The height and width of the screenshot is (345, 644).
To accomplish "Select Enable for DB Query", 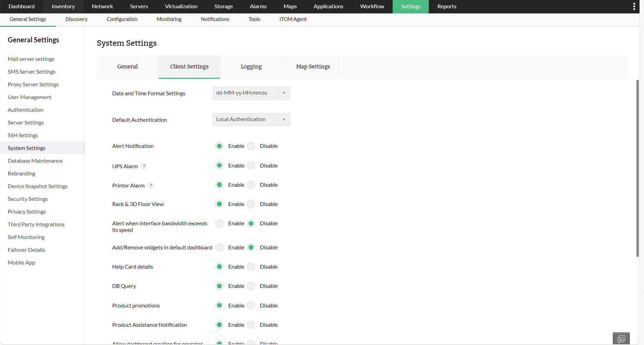I will click(219, 286).
